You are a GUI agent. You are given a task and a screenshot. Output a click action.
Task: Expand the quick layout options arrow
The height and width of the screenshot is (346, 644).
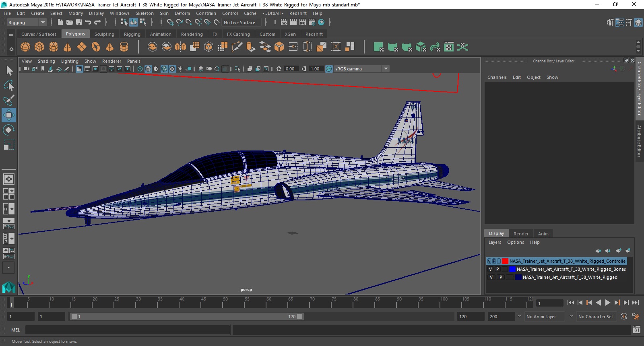point(8,268)
